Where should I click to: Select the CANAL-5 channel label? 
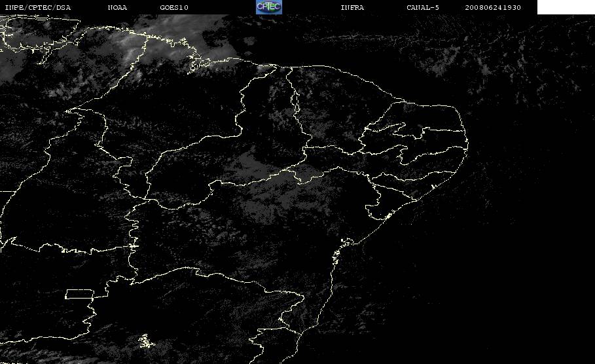(423, 7)
